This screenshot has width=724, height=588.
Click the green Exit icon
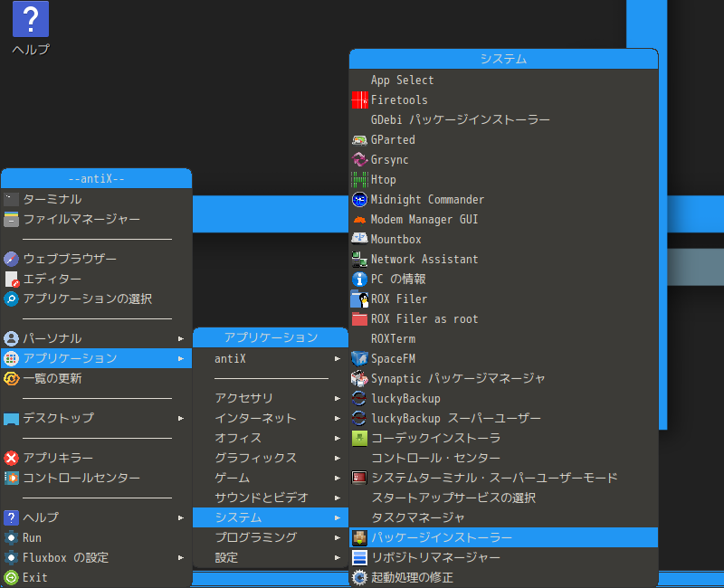[x=11, y=577]
